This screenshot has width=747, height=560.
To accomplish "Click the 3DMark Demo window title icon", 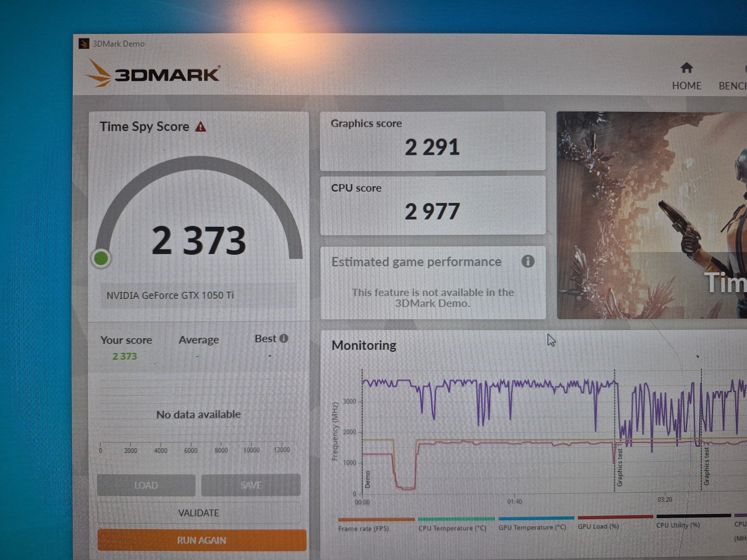I will click(84, 44).
